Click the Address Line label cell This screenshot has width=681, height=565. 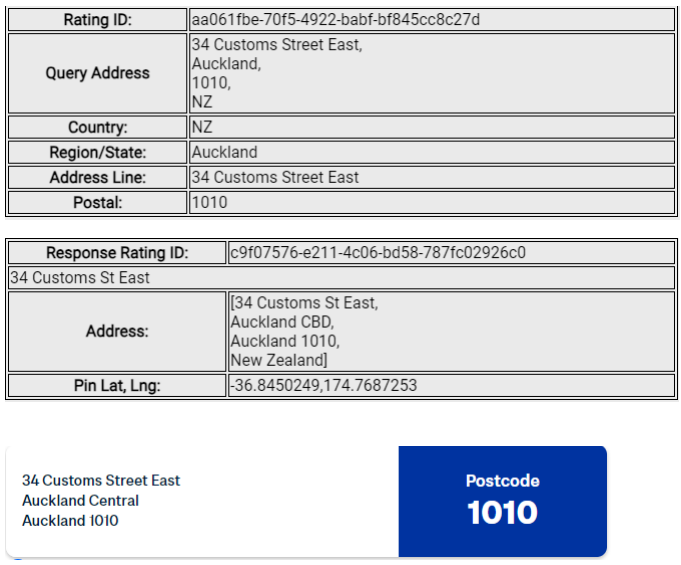[97, 177]
